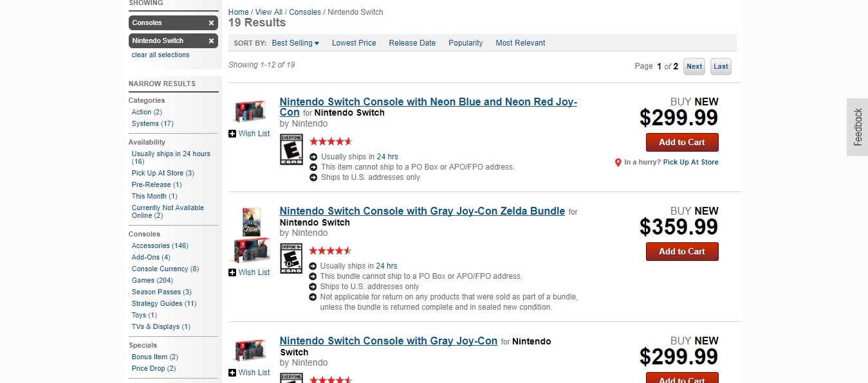The height and width of the screenshot is (383, 868).
Task: Open the Feedback side tab
Action: (x=858, y=127)
